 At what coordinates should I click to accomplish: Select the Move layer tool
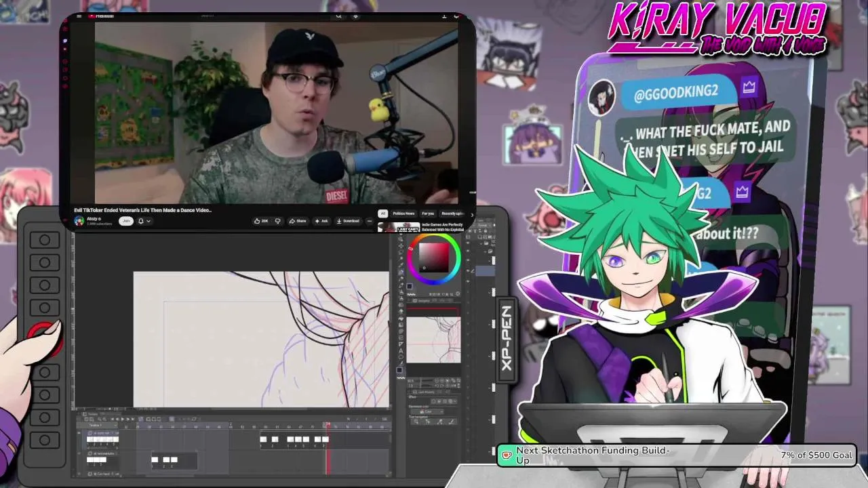tap(401, 246)
